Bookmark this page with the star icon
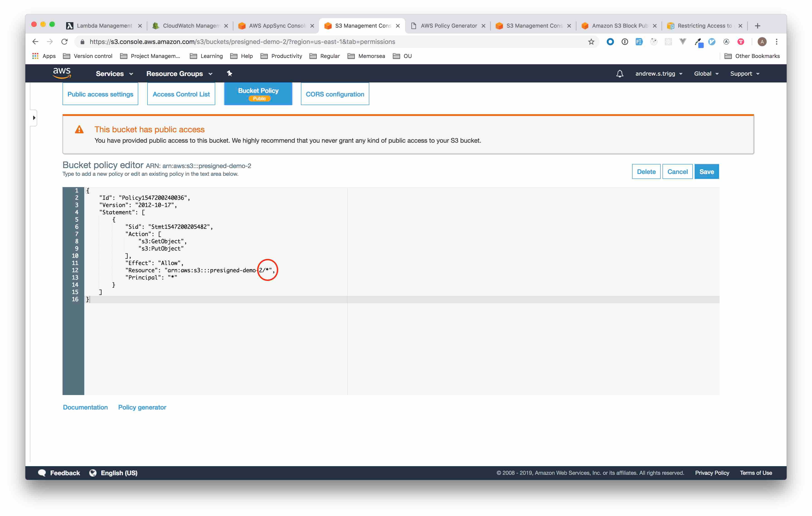 coord(591,41)
